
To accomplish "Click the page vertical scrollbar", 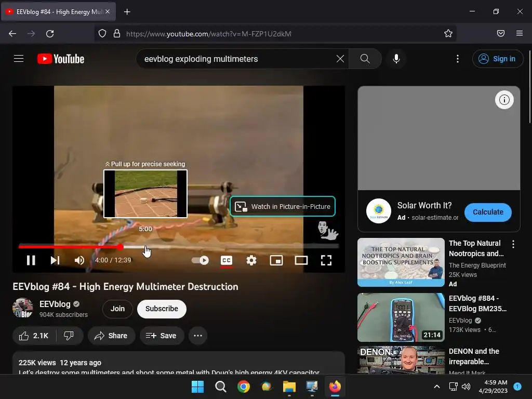I will (x=529, y=87).
